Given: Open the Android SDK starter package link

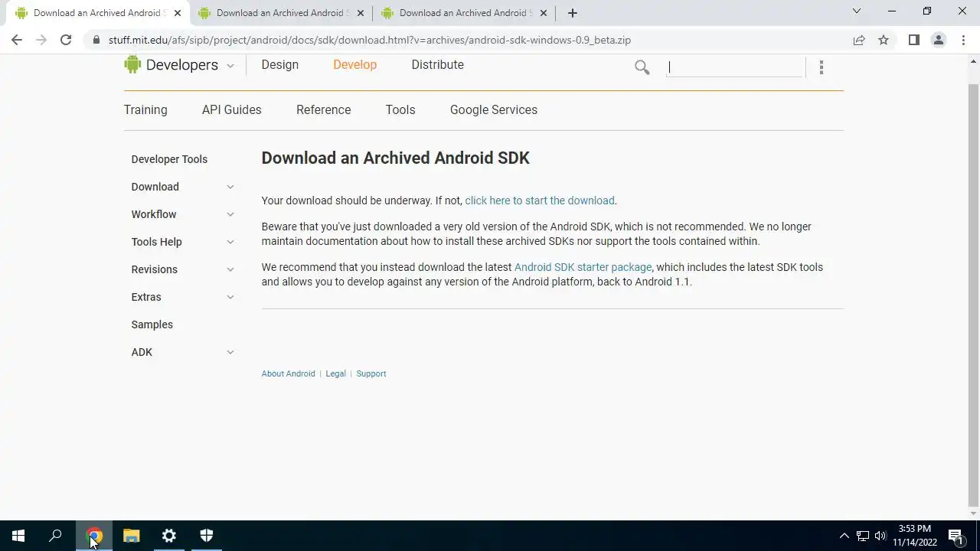Looking at the screenshot, I should point(583,267).
